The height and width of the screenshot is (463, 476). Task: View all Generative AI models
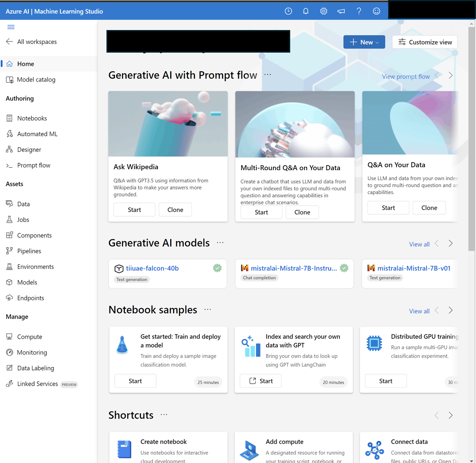point(419,244)
